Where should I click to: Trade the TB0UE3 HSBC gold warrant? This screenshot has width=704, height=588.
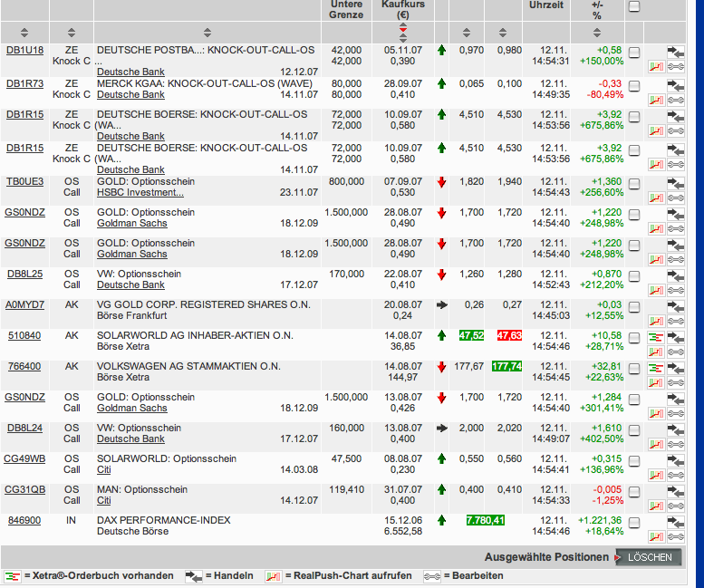click(675, 183)
